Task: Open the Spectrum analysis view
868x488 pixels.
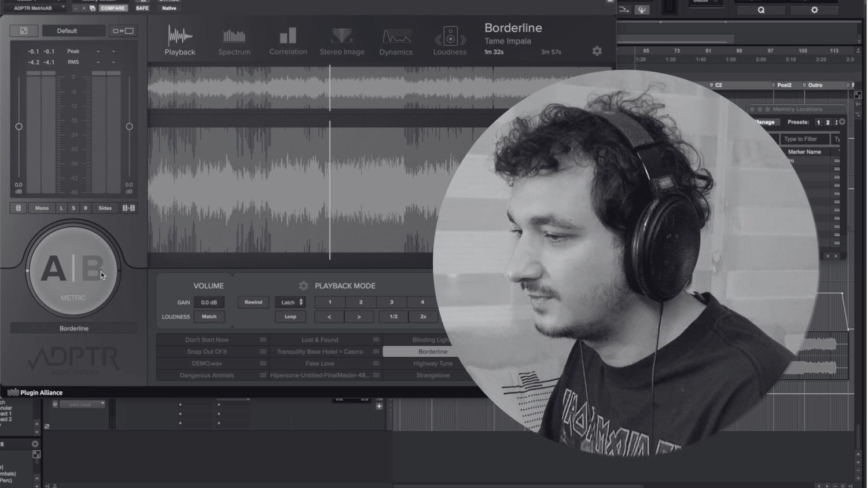Action: tap(234, 42)
